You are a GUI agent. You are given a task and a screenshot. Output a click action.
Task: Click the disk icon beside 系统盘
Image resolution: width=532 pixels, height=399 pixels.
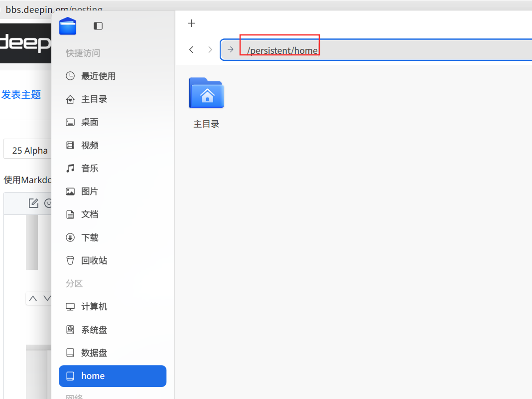[70, 330]
